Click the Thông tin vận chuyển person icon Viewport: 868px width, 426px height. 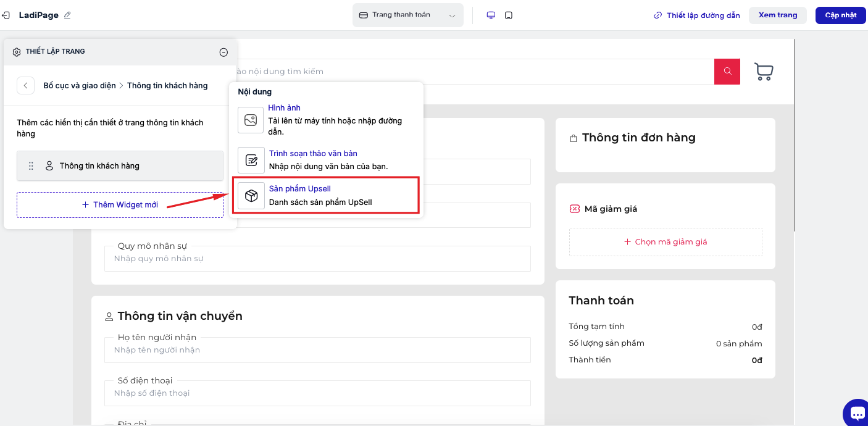[x=109, y=317]
